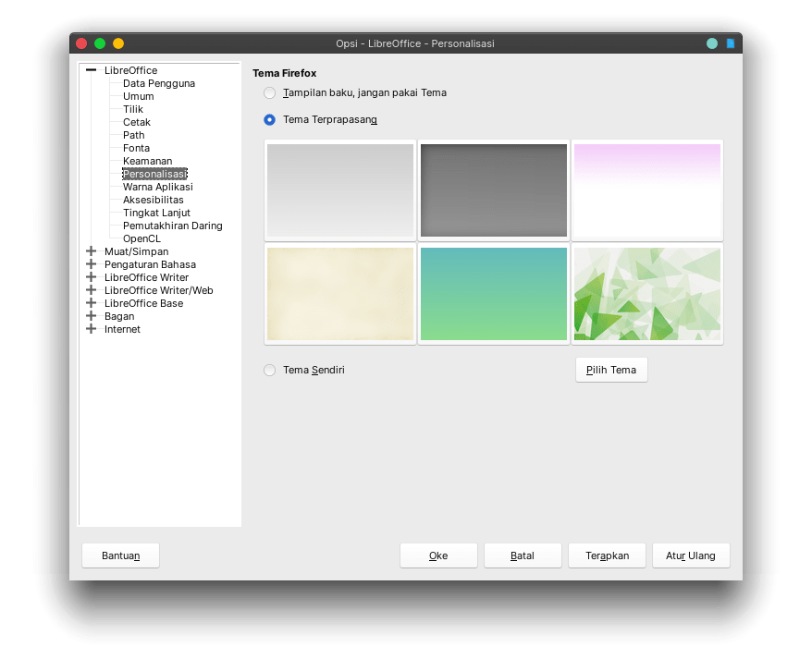Open the Warna Aplikasi settings page
This screenshot has height=659, width=812.
tap(157, 187)
